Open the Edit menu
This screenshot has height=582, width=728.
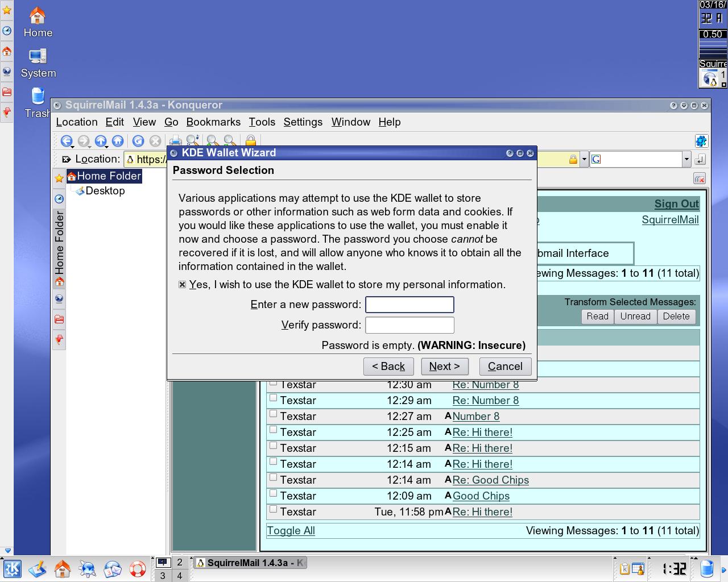114,122
